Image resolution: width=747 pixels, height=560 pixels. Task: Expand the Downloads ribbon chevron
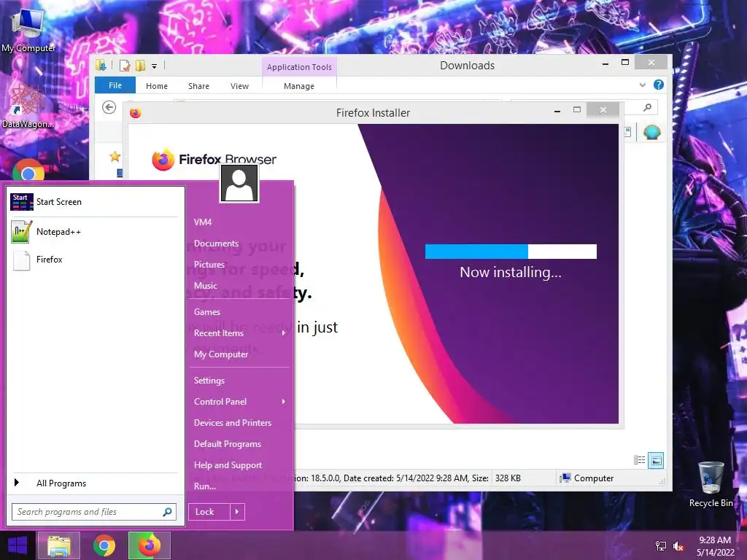[x=642, y=85]
